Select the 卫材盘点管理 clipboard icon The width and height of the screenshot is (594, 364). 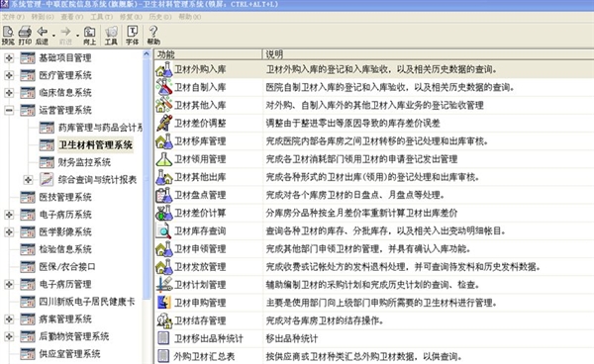click(163, 195)
